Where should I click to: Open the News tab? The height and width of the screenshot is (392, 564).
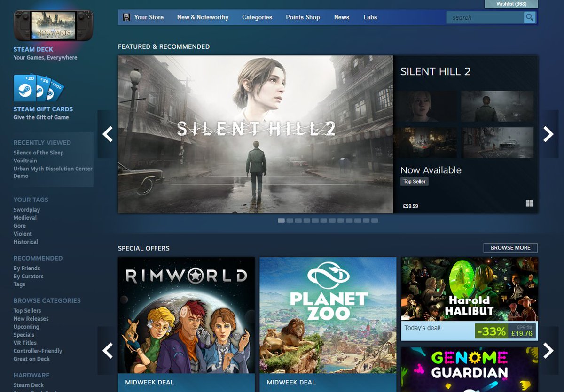coord(342,17)
